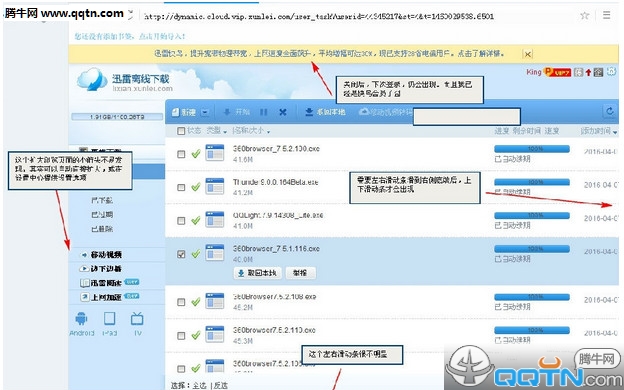Click the 新建 new task toolbar icon
624x390 pixels.
pyautogui.click(x=176, y=112)
